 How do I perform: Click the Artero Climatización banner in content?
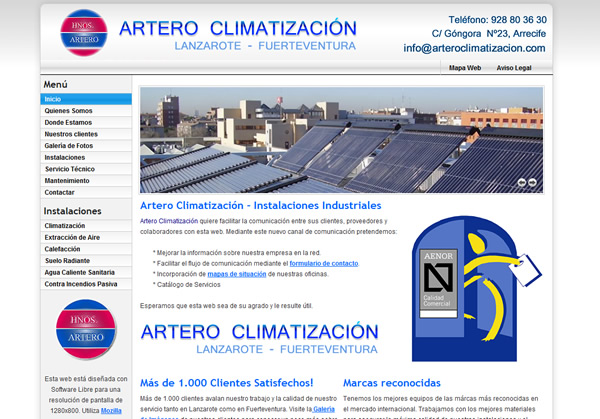259,338
